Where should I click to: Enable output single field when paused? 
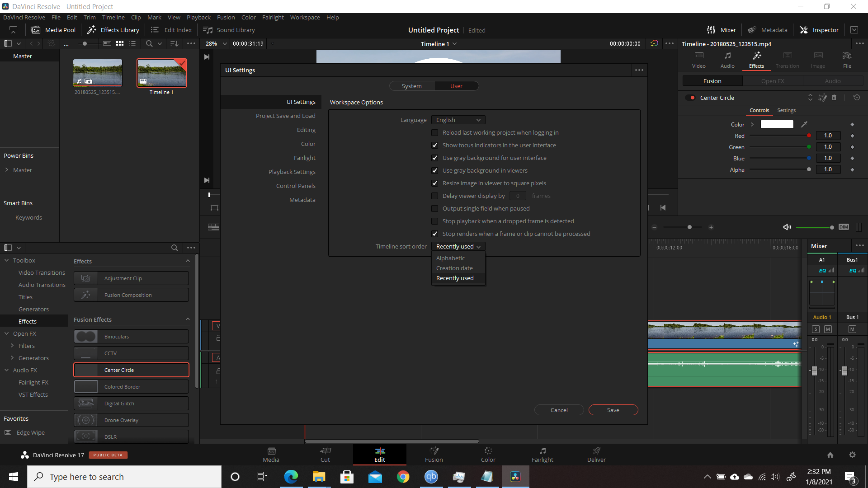coord(434,208)
